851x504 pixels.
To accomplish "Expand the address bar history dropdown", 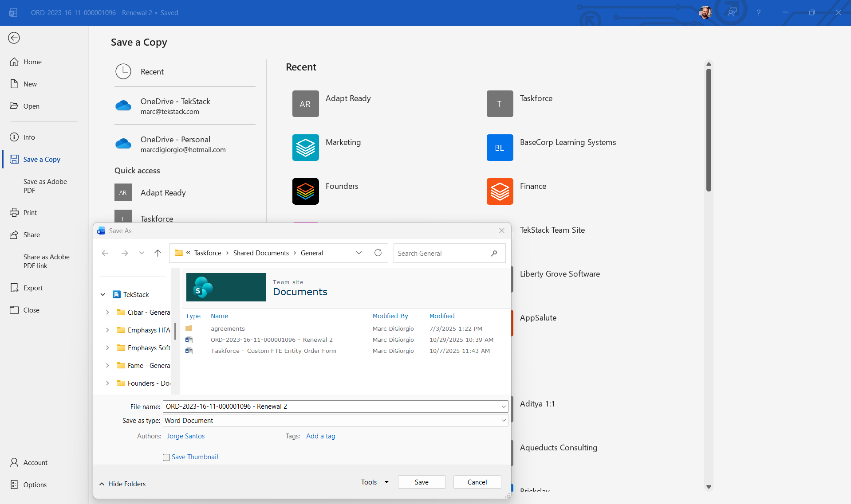I will click(x=359, y=253).
